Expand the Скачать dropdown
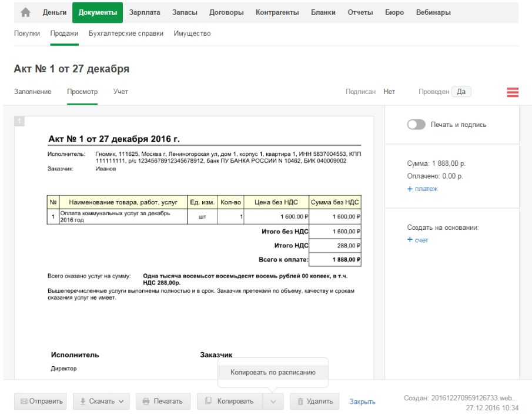The image size is (532, 415). tap(101, 401)
